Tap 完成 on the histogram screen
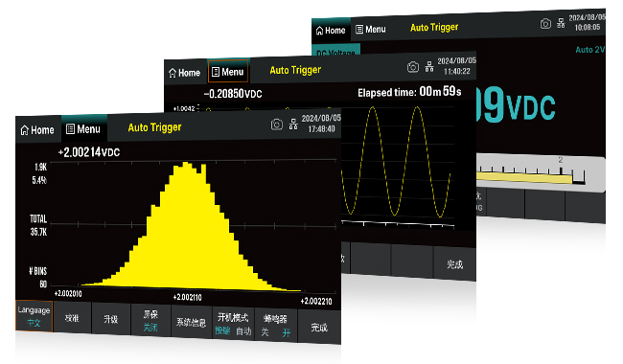Image resolution: width=623 pixels, height=364 pixels. (319, 327)
